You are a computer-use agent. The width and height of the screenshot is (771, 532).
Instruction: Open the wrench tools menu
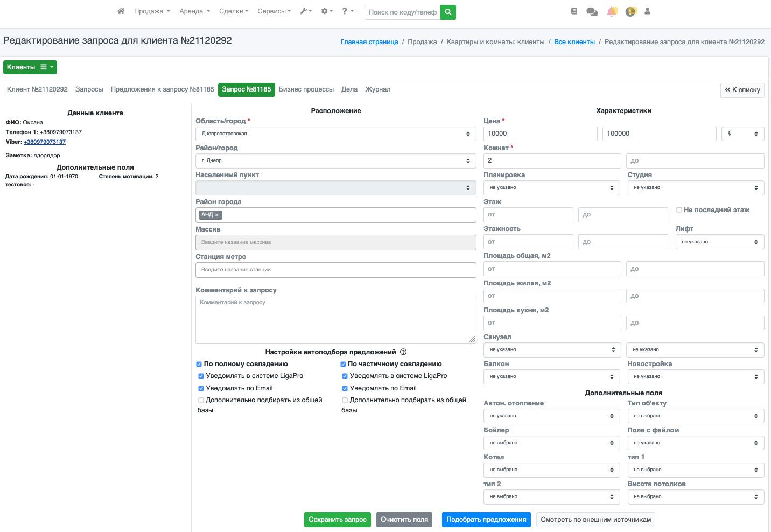coord(305,11)
